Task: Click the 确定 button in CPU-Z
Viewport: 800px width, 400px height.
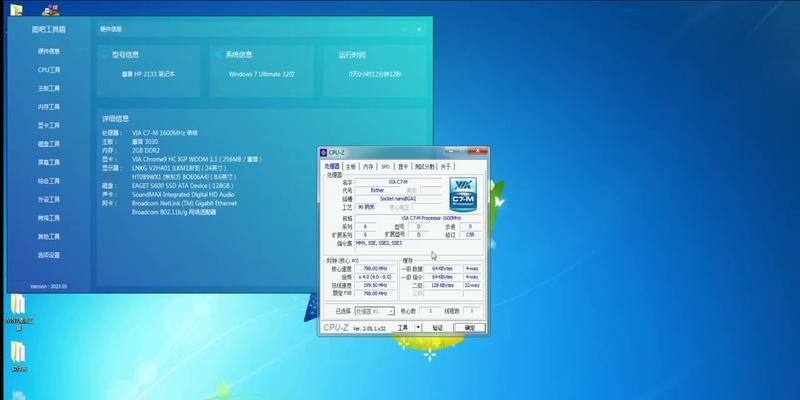Action: (x=469, y=328)
